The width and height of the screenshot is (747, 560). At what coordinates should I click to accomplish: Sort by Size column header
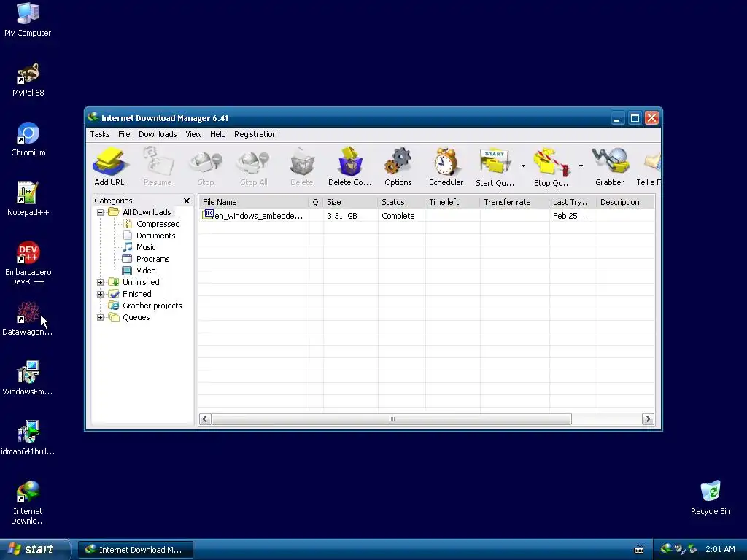[350, 202]
